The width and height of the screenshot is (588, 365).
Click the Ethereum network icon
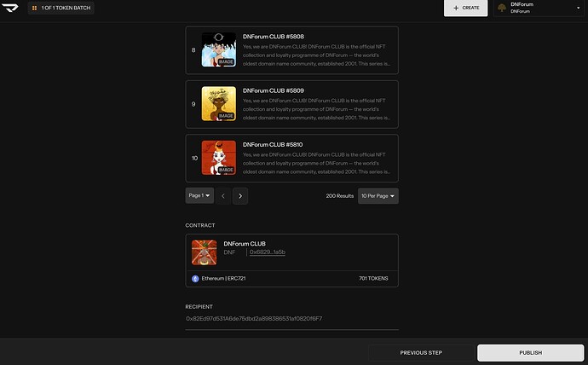pyautogui.click(x=195, y=279)
